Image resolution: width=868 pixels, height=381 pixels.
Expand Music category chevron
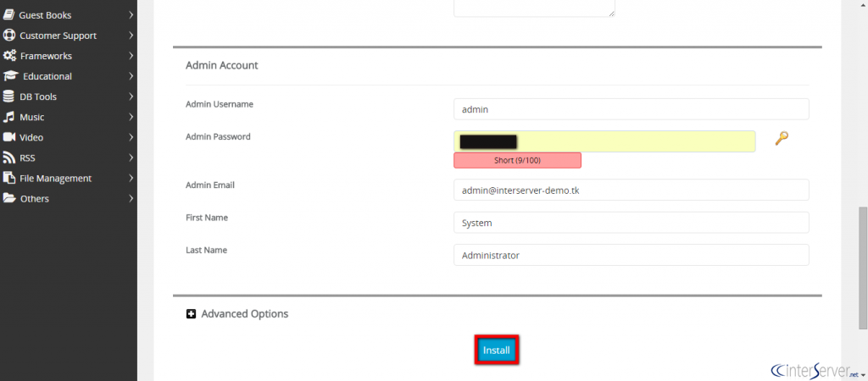(x=131, y=117)
